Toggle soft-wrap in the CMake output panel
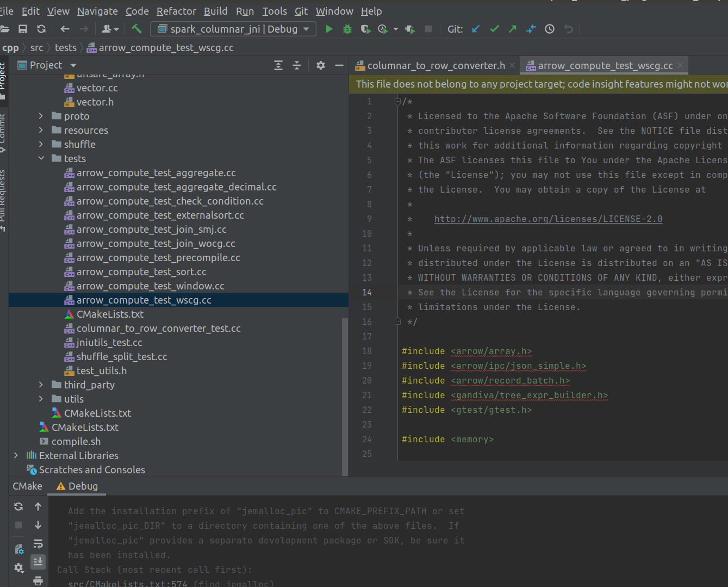The height and width of the screenshot is (587, 728). tap(38, 543)
